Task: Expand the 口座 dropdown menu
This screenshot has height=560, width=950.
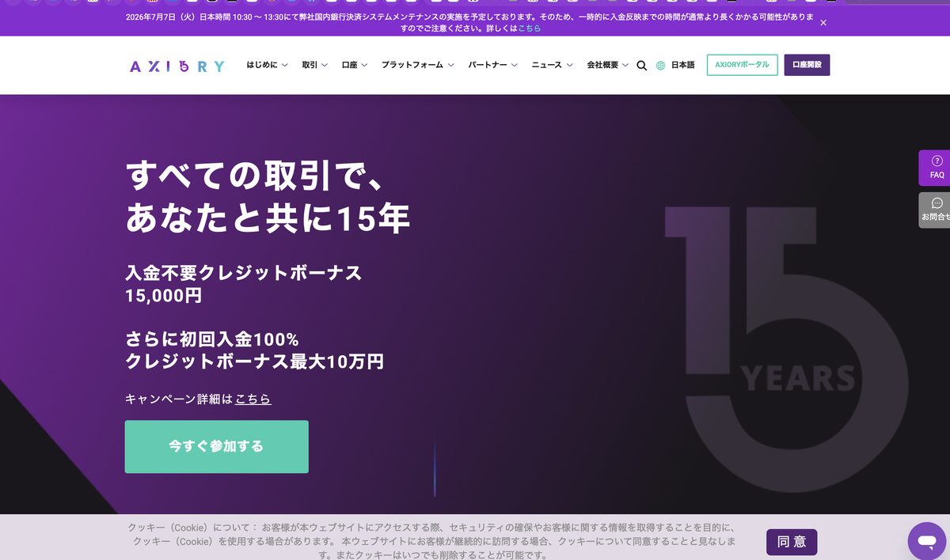Action: click(x=355, y=65)
